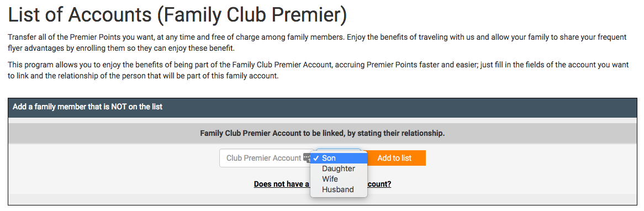Click 'Club Premier Account' placeholder text
The width and height of the screenshot is (644, 211).
coord(263,158)
